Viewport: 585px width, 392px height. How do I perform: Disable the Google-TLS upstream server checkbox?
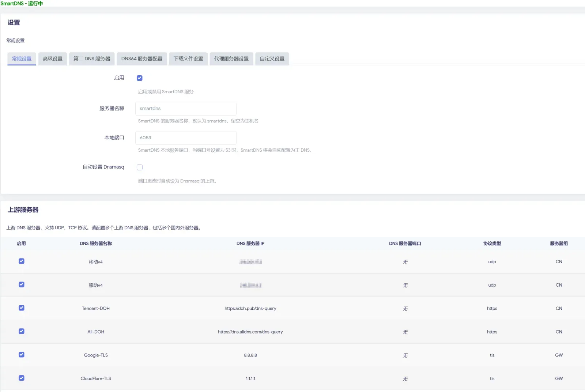click(x=22, y=355)
